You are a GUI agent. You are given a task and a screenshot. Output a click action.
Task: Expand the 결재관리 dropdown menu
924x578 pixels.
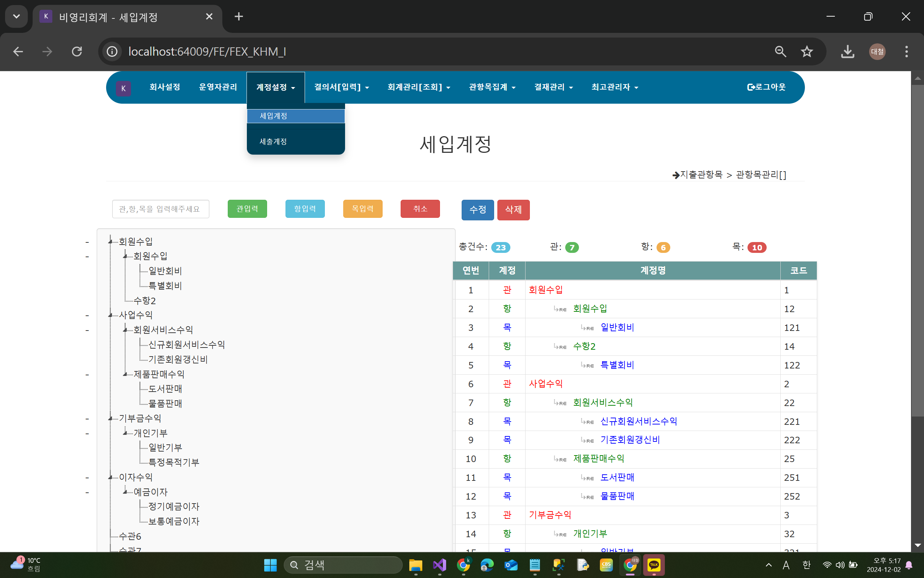(554, 87)
